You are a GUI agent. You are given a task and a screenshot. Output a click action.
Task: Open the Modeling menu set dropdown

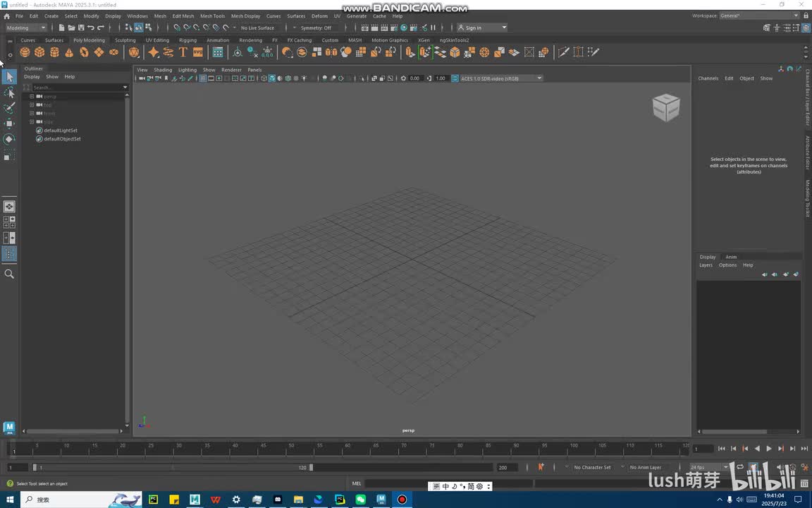tap(26, 28)
